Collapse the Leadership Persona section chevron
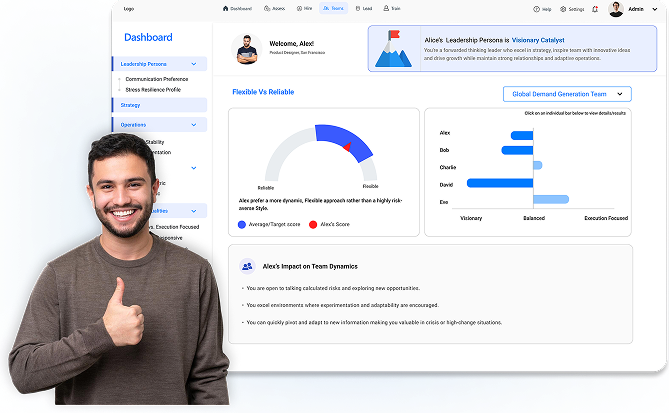The width and height of the screenshot is (669, 413). (x=194, y=64)
